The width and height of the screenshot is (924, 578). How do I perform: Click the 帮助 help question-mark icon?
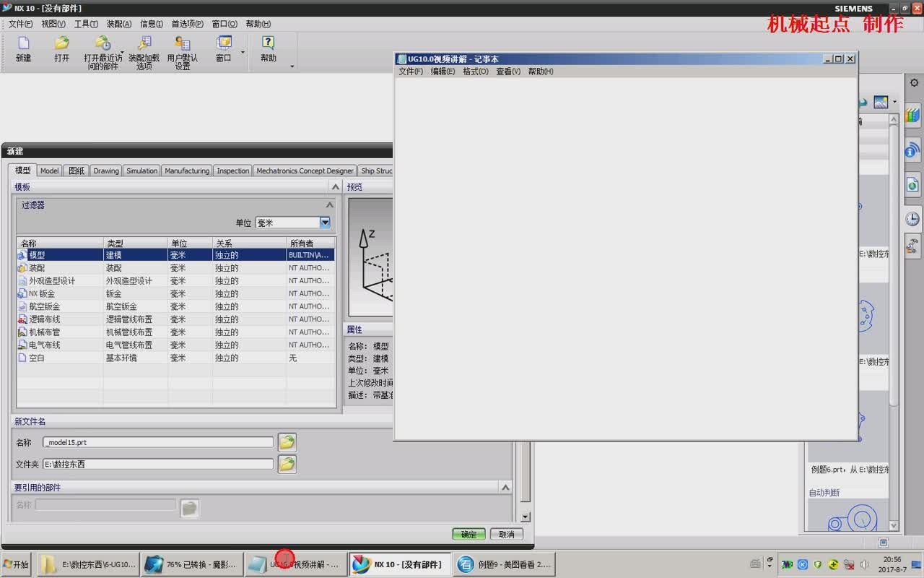pos(269,43)
